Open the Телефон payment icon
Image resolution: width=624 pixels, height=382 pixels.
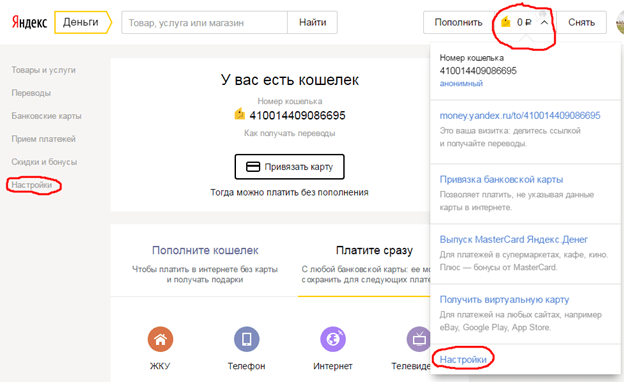tap(247, 339)
